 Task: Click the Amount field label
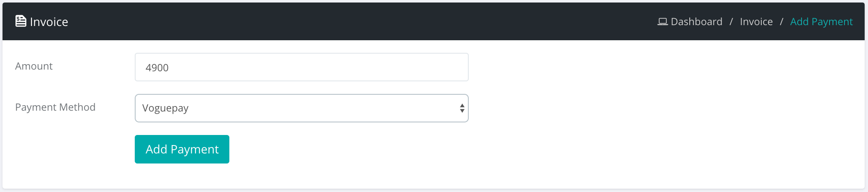(34, 66)
